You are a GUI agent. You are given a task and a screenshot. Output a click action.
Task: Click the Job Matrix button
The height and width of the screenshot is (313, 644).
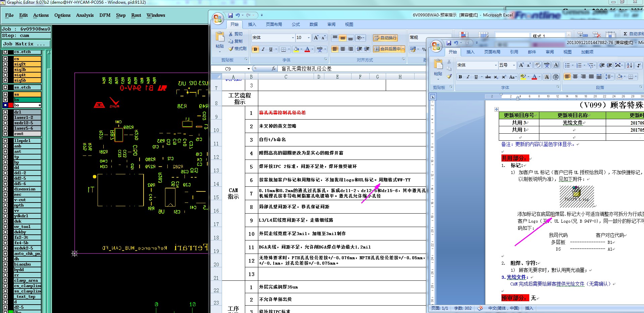point(26,44)
